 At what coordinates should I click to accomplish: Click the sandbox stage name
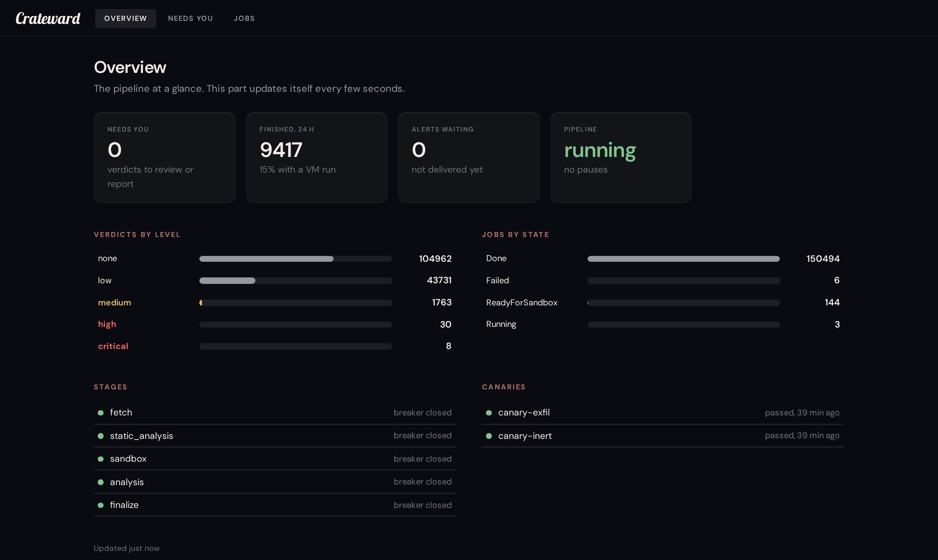pyautogui.click(x=128, y=458)
